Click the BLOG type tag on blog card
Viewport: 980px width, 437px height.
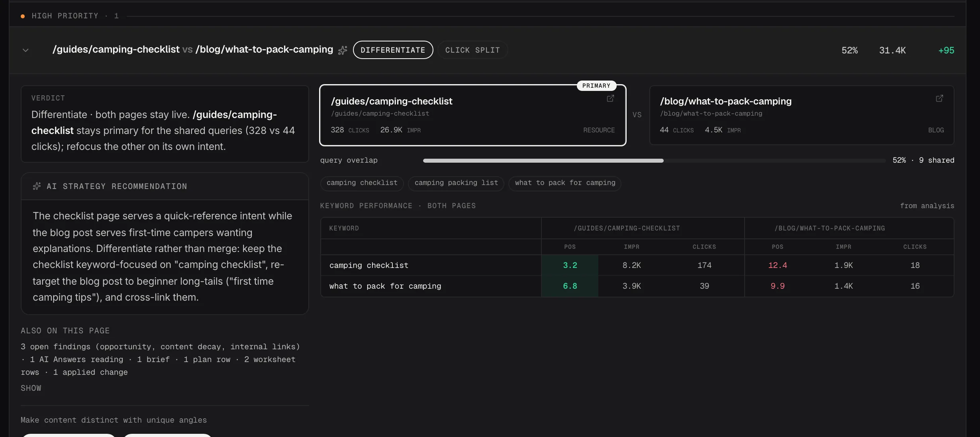point(936,130)
